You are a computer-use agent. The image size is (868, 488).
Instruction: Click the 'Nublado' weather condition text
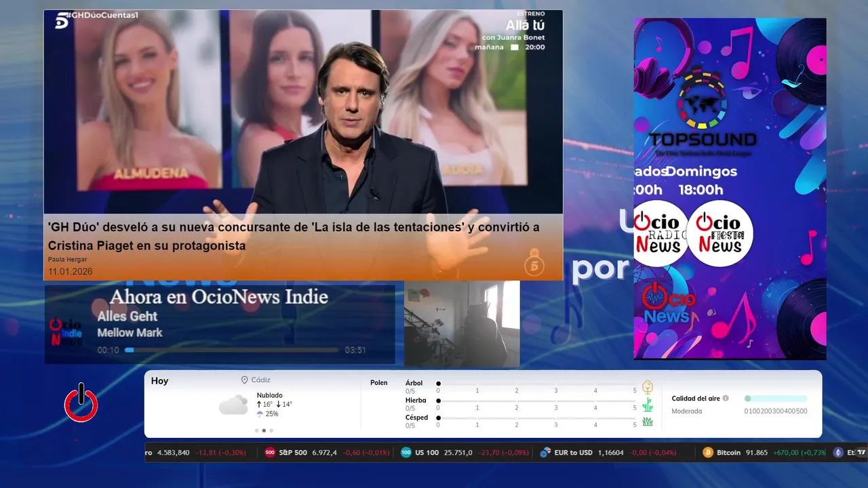[269, 395]
